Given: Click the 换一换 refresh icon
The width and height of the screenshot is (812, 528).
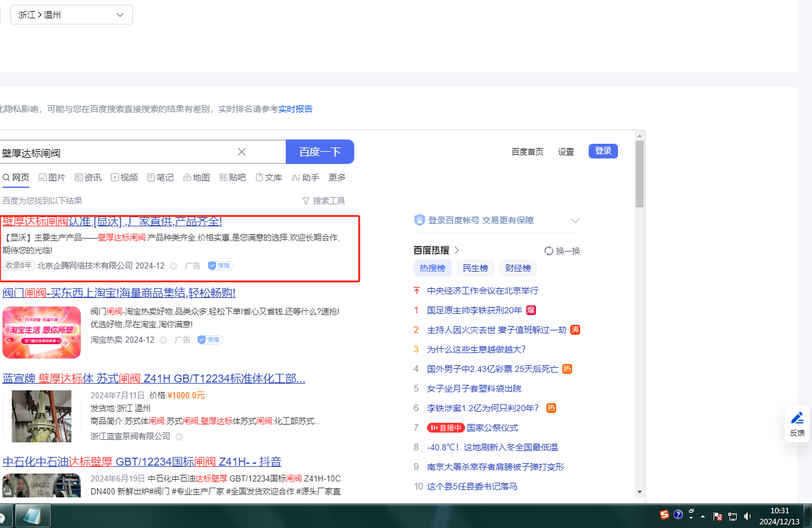Looking at the screenshot, I should click(x=549, y=251).
